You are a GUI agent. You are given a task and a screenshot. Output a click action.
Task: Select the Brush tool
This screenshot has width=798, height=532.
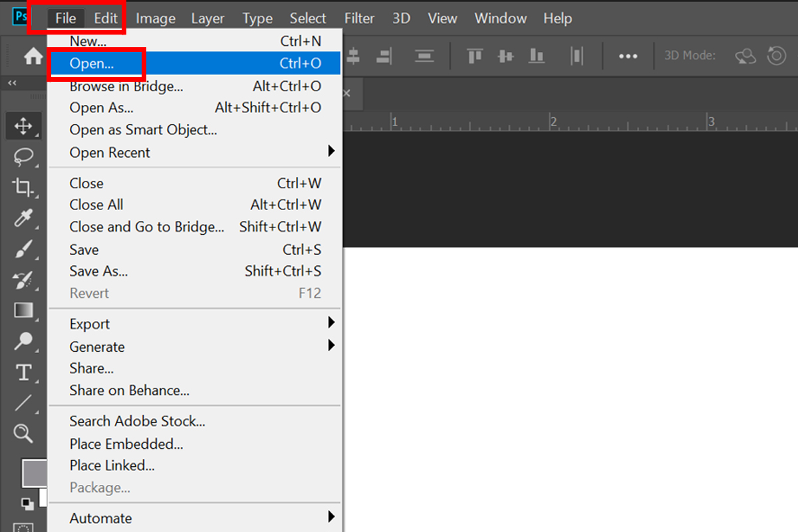pos(23,249)
